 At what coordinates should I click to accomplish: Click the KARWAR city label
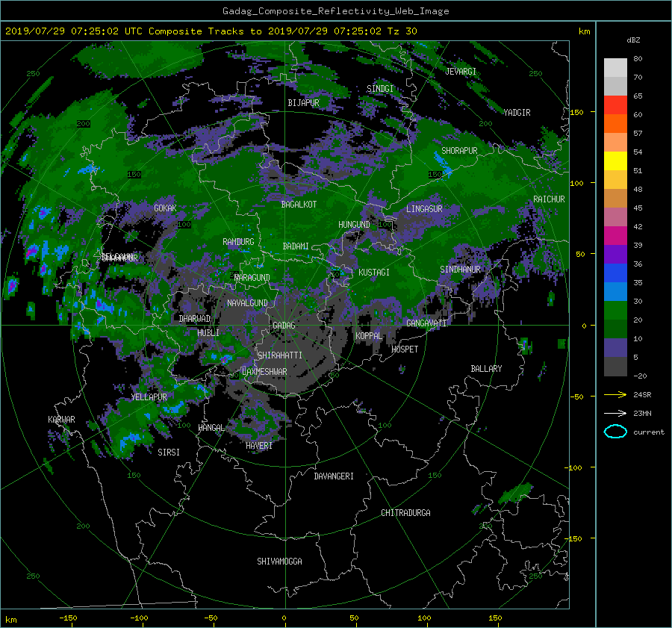[x=61, y=420]
